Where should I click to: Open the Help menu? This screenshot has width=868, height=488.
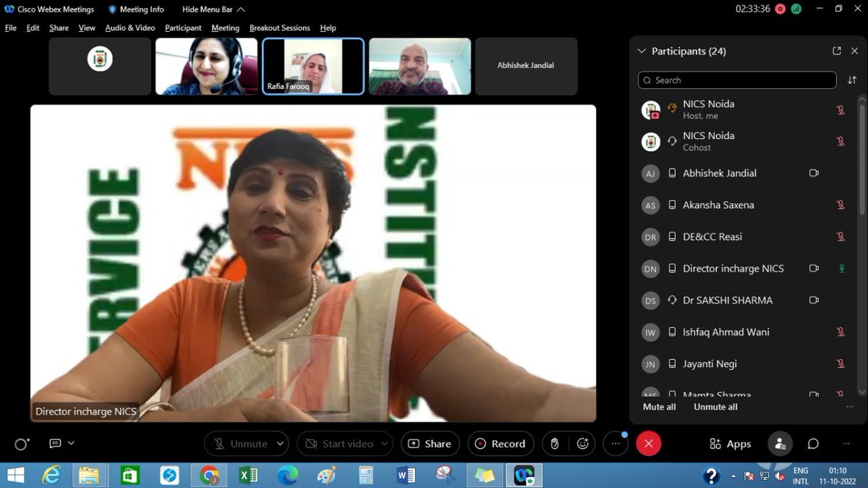(x=328, y=28)
